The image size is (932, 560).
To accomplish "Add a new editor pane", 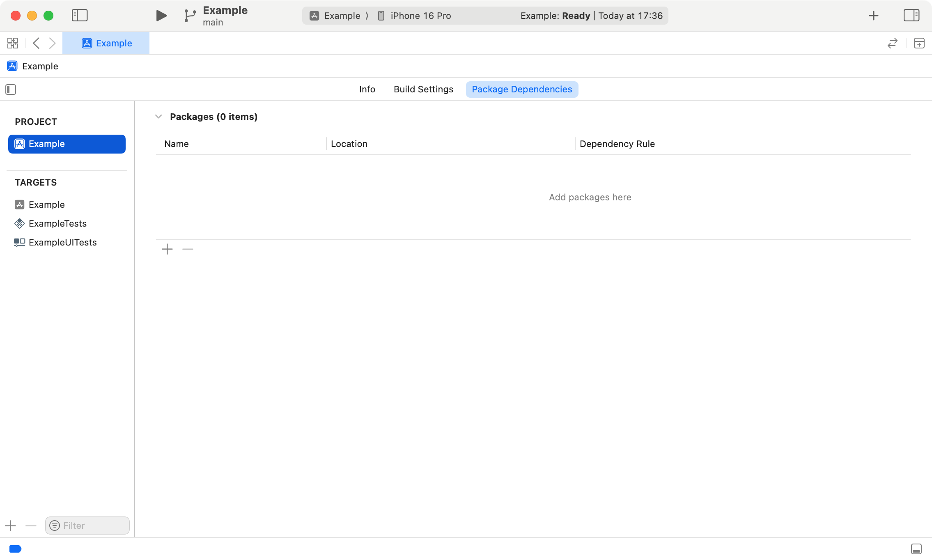I will click(919, 43).
